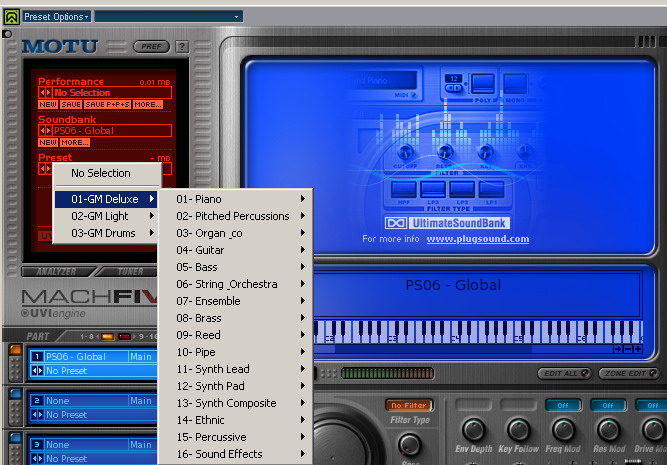Click the green plugin logo icon at top left

tap(11, 17)
